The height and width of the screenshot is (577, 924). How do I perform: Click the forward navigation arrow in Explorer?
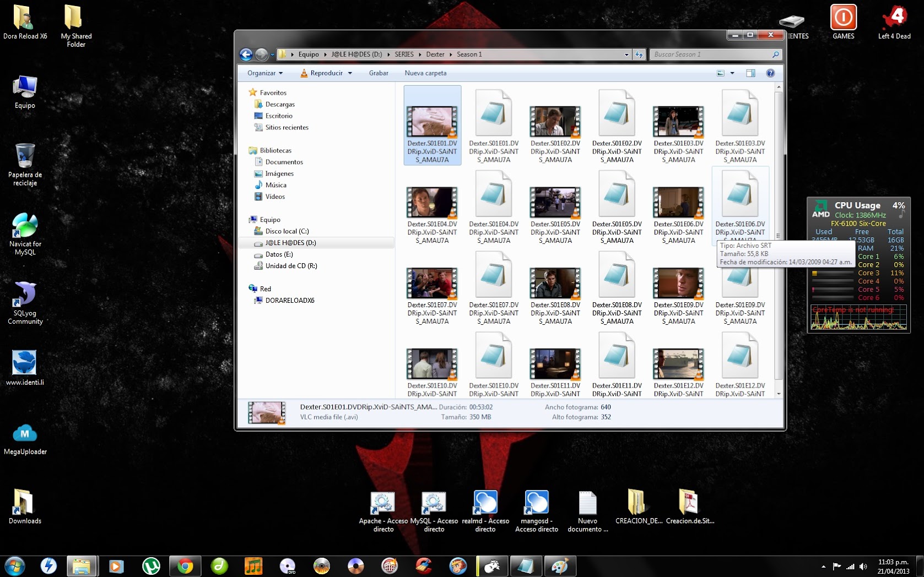(261, 55)
